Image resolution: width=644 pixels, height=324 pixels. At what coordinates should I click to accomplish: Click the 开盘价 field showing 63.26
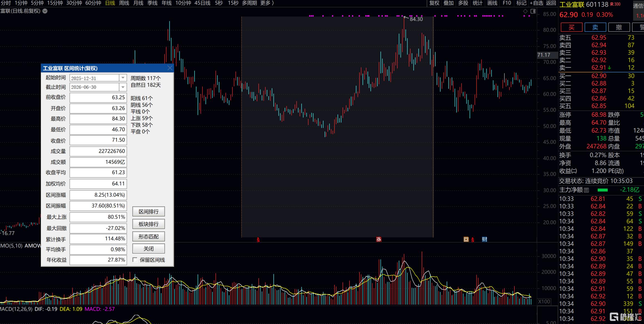tap(98, 109)
